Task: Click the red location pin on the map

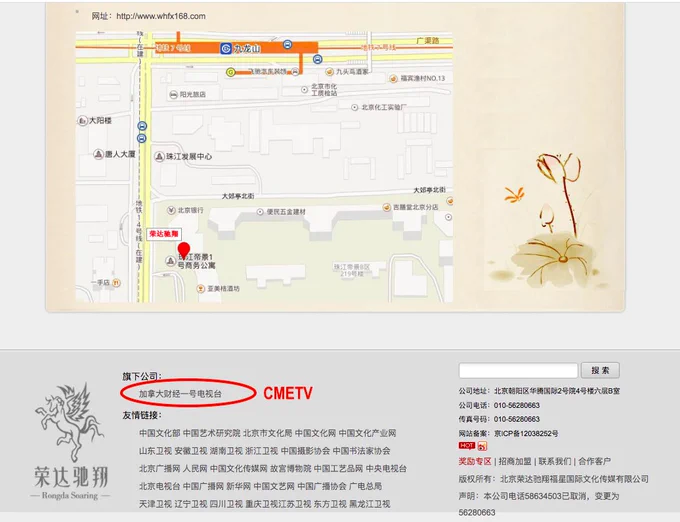Action: coord(184,251)
